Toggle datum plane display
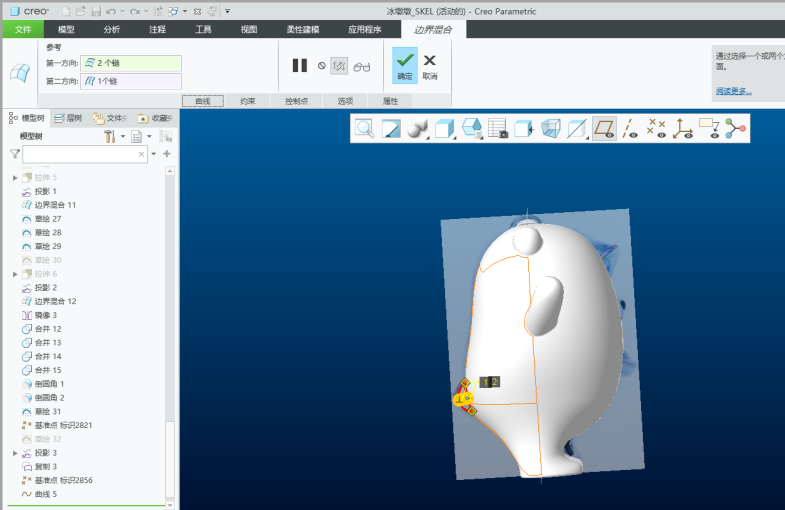This screenshot has width=785, height=510. [604, 128]
